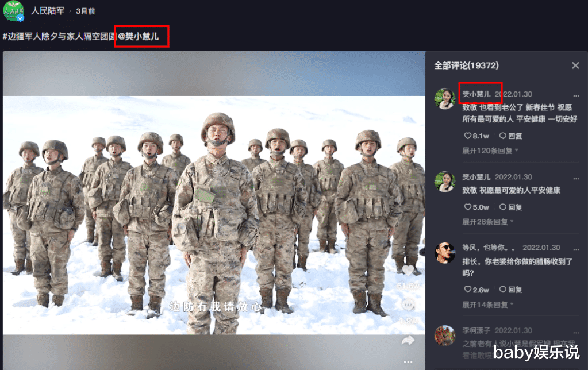Like the video with heart icon
The height and width of the screenshot is (370, 588).
point(408,270)
